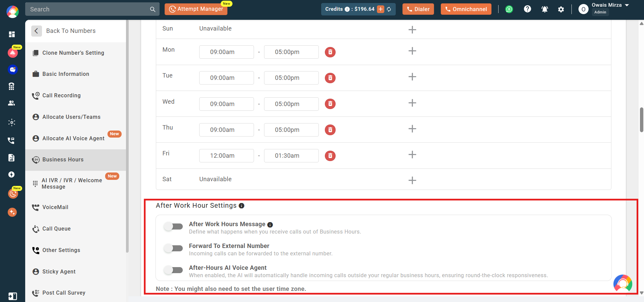
Task: Open the blue chat icon in the left rail
Action: click(12, 69)
